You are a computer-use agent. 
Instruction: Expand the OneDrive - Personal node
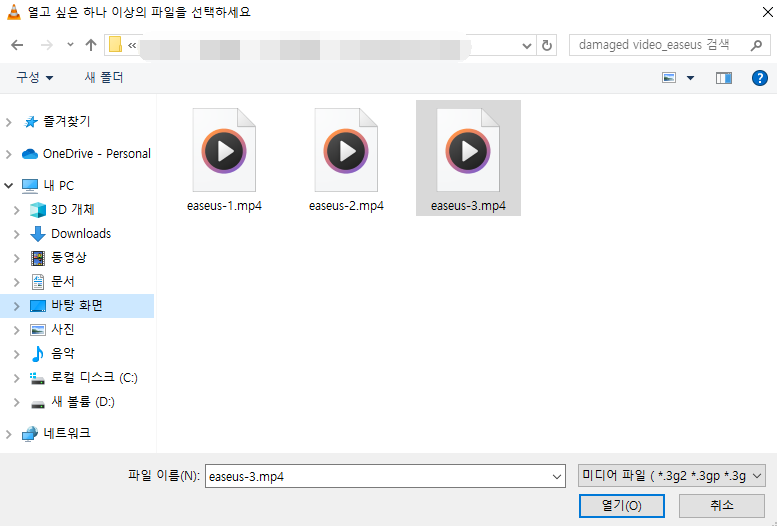coord(8,154)
